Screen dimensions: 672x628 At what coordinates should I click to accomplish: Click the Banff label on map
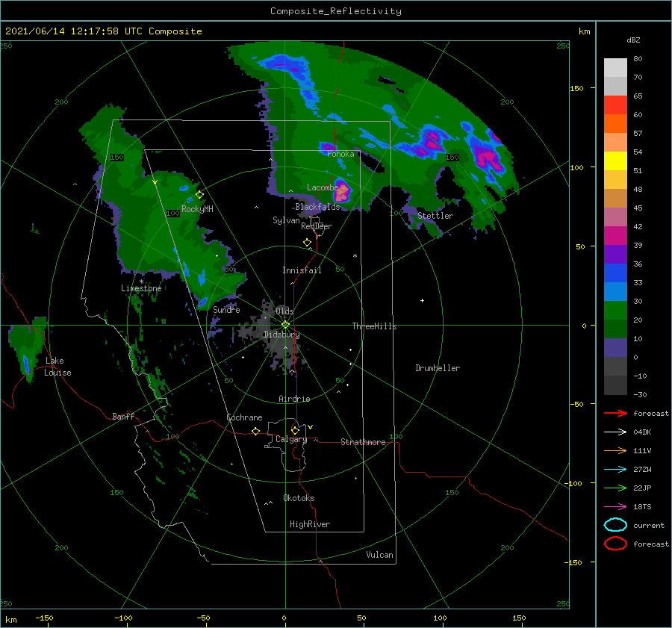click(x=123, y=416)
